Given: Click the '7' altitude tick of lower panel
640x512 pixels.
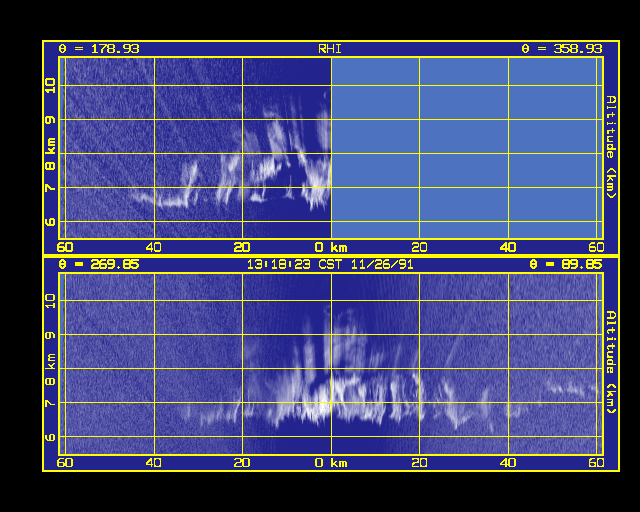Looking at the screenshot, I should point(51,403).
